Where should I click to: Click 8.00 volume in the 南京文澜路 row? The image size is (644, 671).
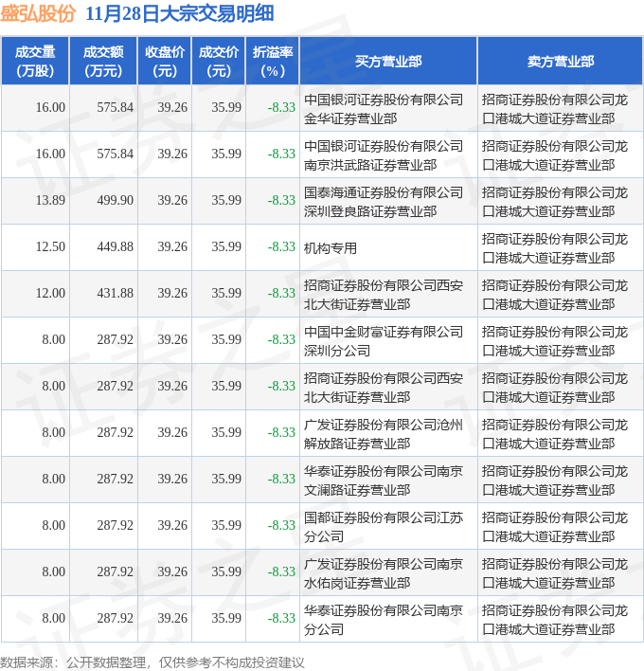point(53,479)
